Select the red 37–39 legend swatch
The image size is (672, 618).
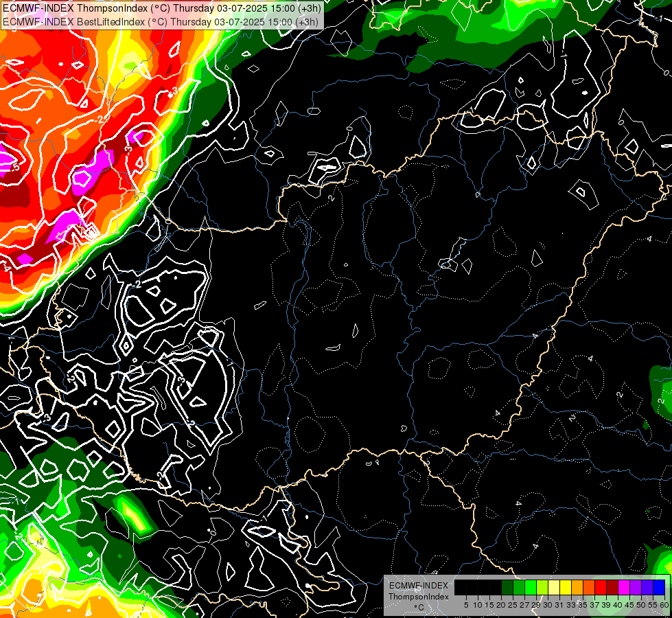click(x=601, y=588)
